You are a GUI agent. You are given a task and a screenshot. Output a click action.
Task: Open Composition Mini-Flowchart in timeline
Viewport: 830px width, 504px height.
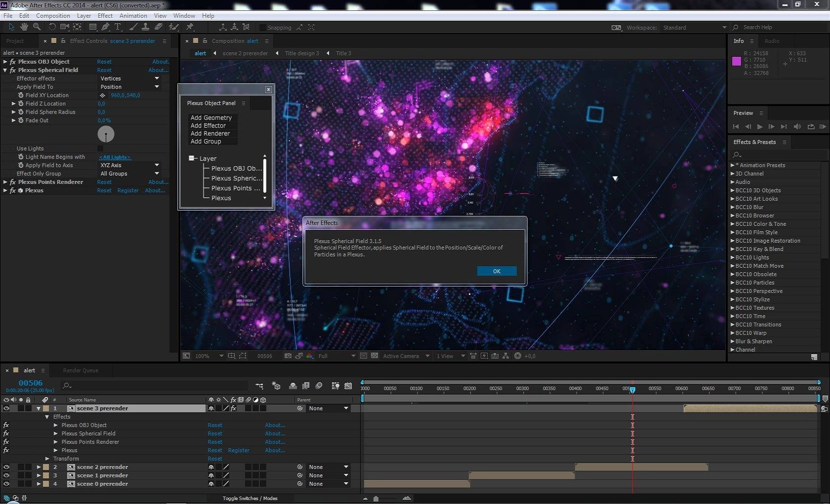click(x=259, y=385)
